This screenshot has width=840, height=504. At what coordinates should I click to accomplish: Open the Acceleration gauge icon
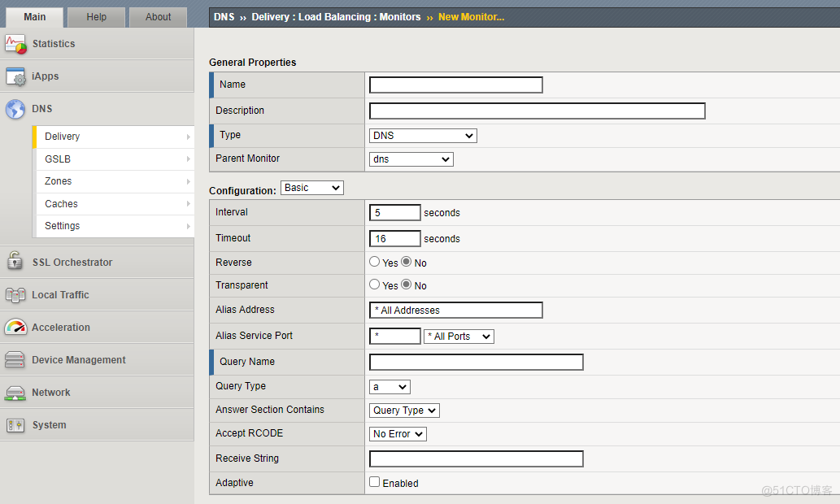15,328
